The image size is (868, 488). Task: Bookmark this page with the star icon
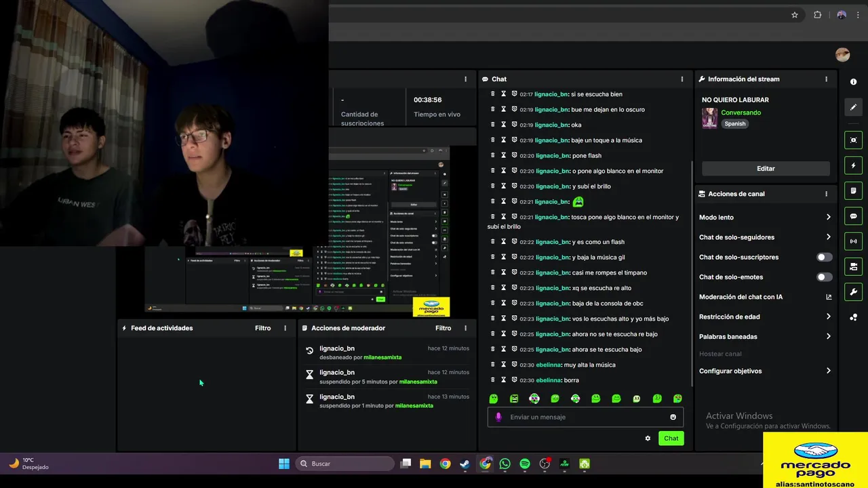[x=795, y=15]
